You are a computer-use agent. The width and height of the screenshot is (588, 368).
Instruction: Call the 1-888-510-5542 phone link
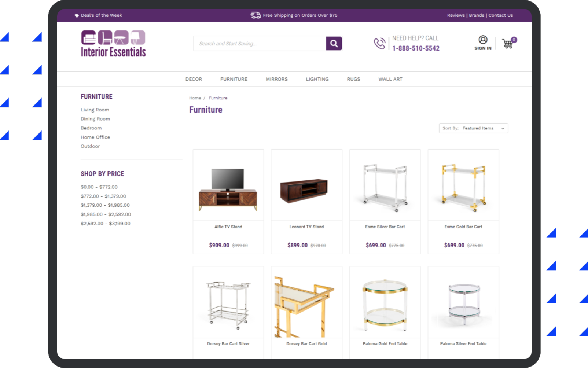point(416,48)
